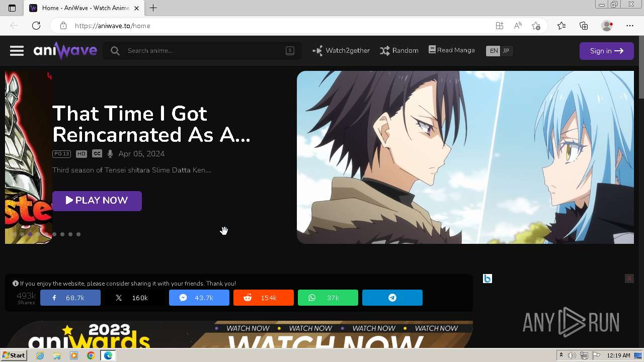This screenshot has width=644, height=362.
Task: Click the Sign in button
Action: point(606,51)
